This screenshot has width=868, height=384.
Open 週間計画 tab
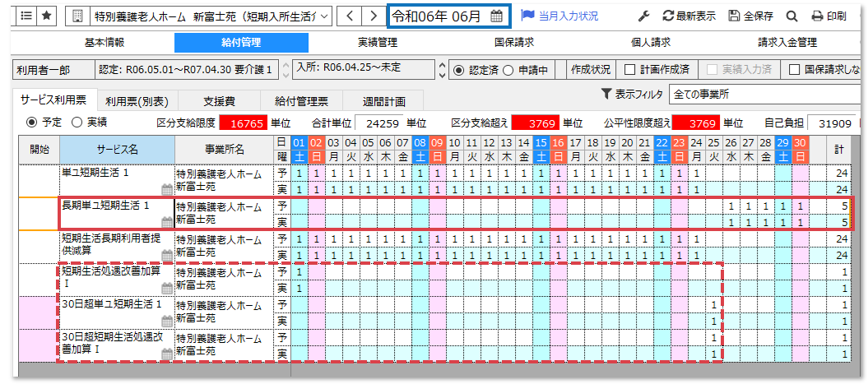click(x=383, y=101)
